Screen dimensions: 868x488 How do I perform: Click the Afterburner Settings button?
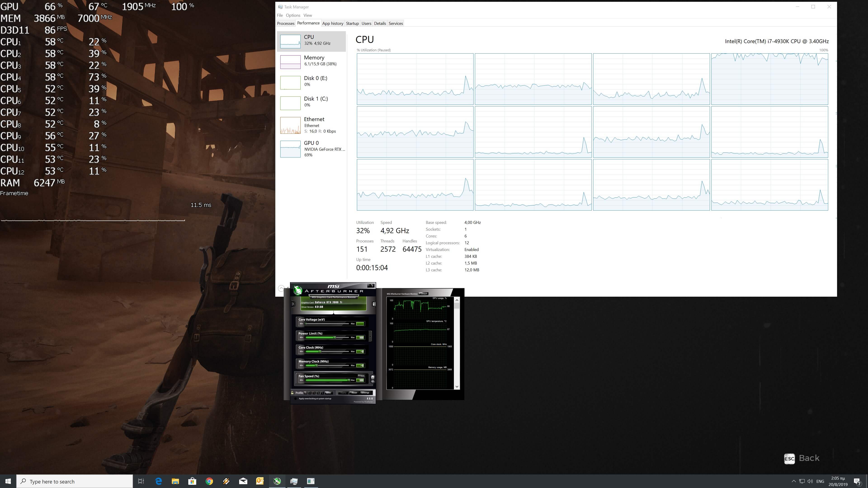365,393
